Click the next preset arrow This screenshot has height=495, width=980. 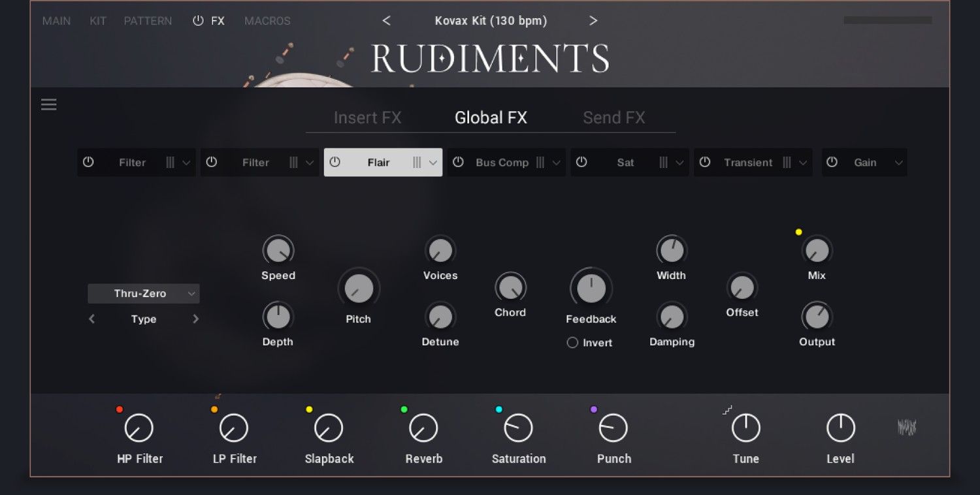[593, 20]
